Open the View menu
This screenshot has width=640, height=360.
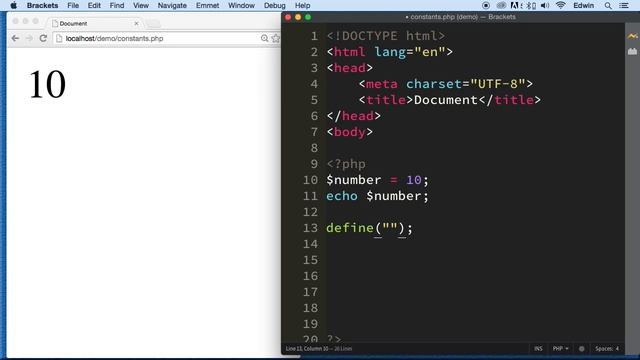pos(141,6)
